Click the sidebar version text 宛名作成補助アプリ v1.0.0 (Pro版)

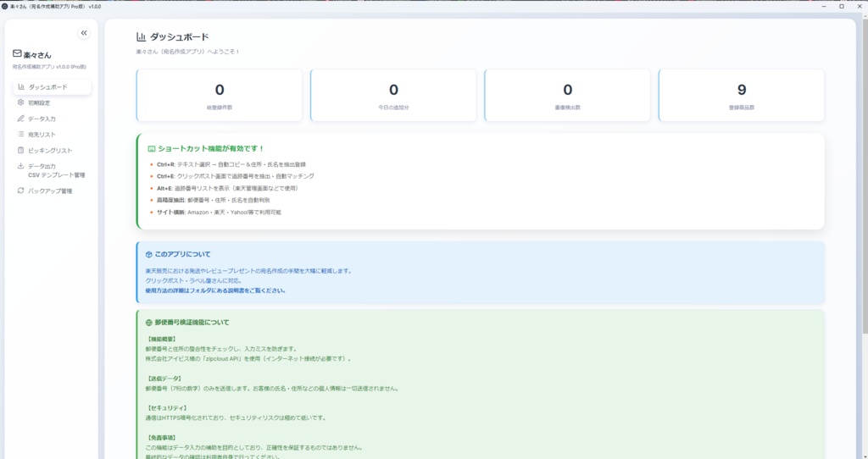49,67
